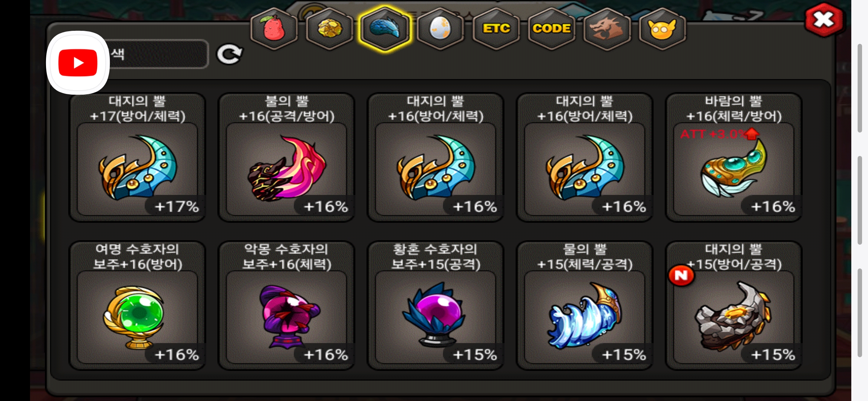The width and height of the screenshot is (868, 401).
Task: Tap the refresh arrow beside the search field
Action: 230,55
